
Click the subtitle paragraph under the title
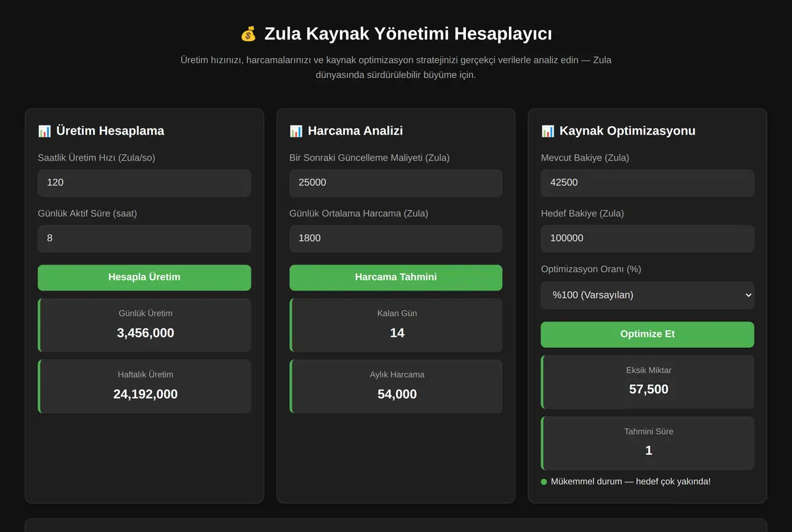coord(396,67)
